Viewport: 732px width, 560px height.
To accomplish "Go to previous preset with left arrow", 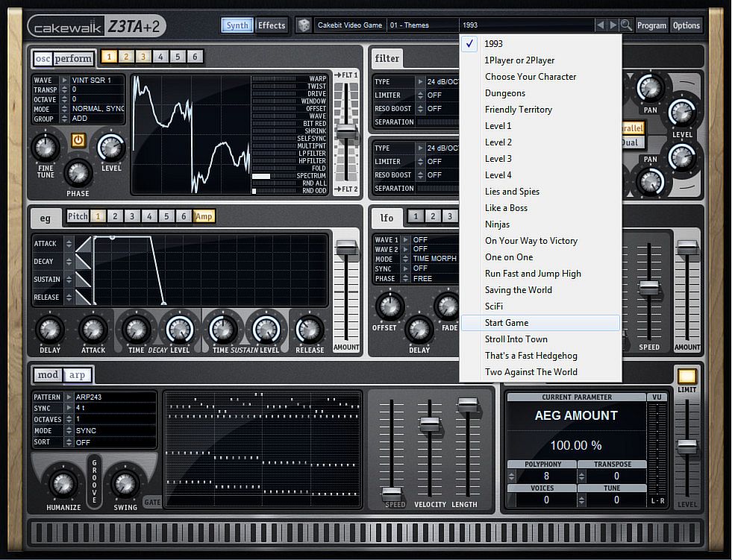I will 600,25.
